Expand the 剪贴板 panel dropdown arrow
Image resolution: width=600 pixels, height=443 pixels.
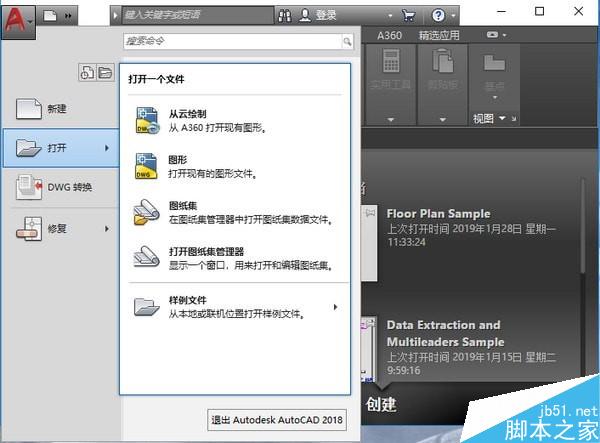click(443, 120)
